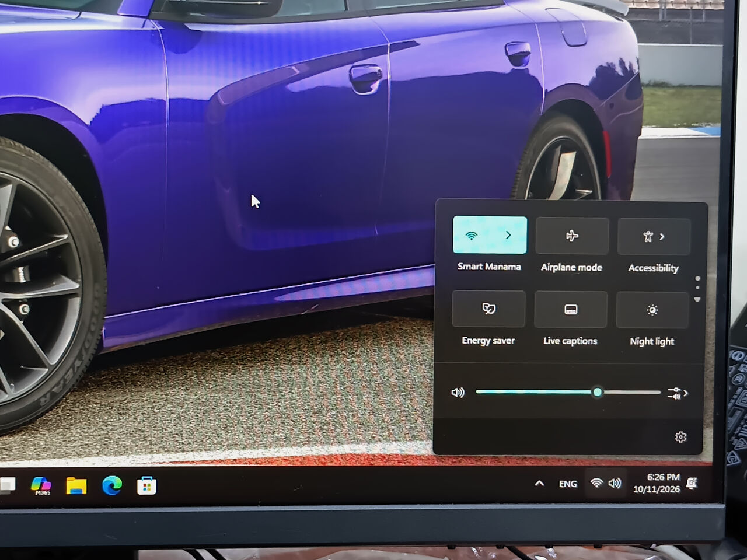Enable the Energy saver tile
Viewport: 747px width, 560px height.
pyautogui.click(x=488, y=309)
